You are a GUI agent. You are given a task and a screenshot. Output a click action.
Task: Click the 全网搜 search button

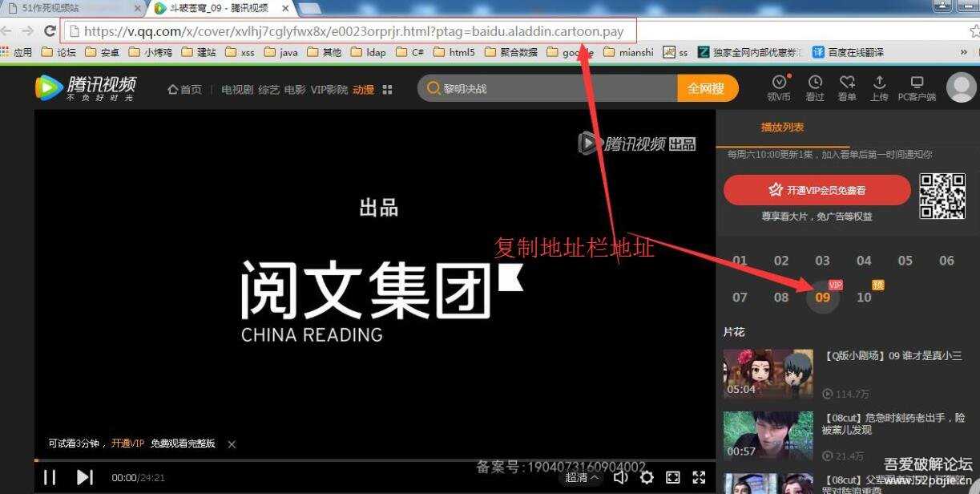click(708, 88)
